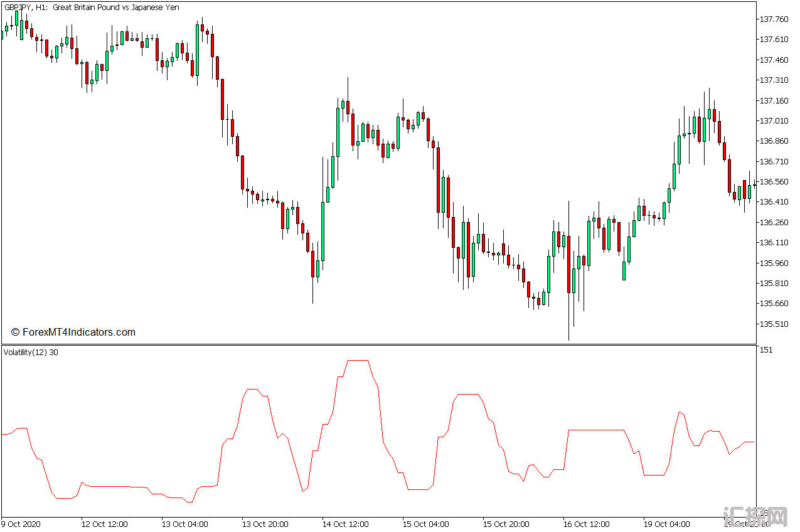This screenshot has height=532, width=800.
Task: Click the 151 indicator scale value
Action: pos(766,349)
